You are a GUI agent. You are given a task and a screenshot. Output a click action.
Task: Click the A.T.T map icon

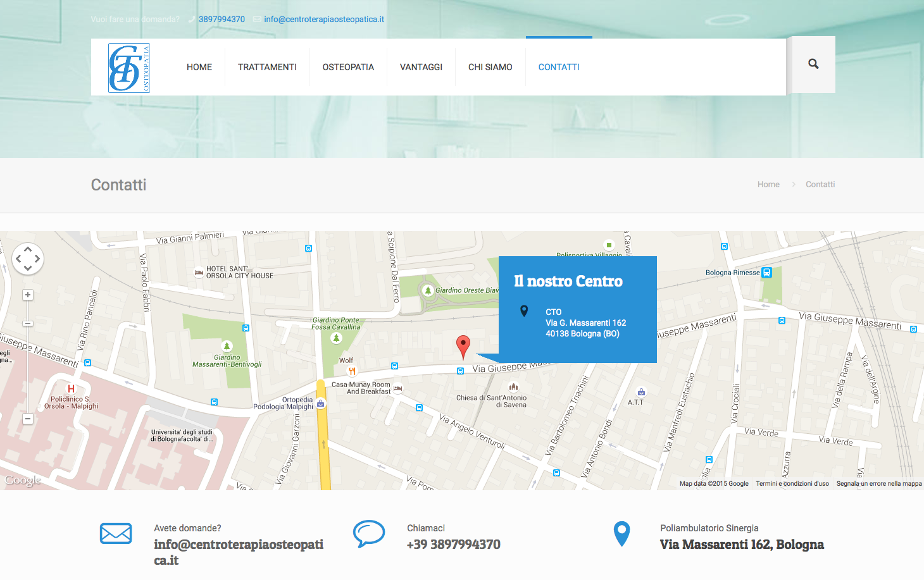pos(641,392)
